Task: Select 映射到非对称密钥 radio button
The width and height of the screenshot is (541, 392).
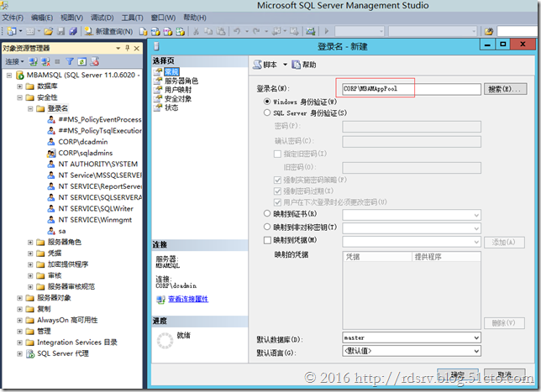Action: tap(267, 227)
